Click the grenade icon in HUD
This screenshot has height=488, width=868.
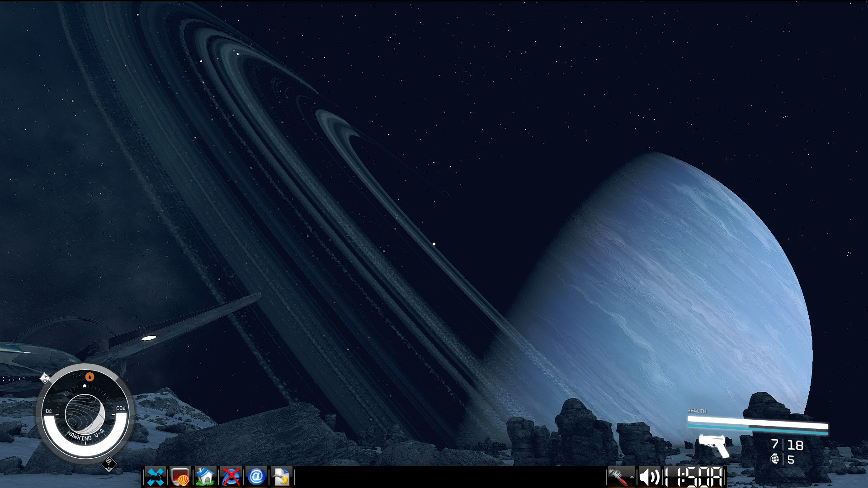tap(775, 459)
